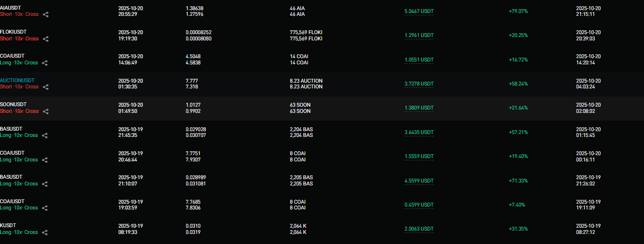The image size is (644, 244).
Task: Click share icon on the AUCTIONUSDT row
Action: click(46, 87)
